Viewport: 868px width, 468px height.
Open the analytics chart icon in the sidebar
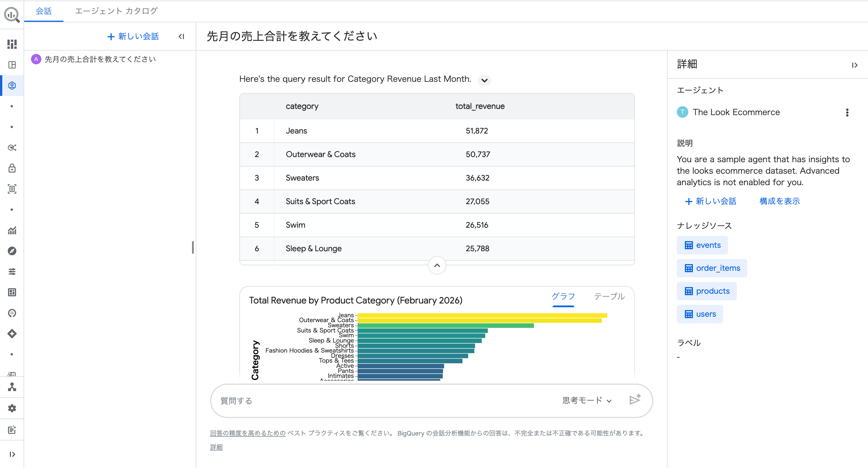click(x=12, y=231)
